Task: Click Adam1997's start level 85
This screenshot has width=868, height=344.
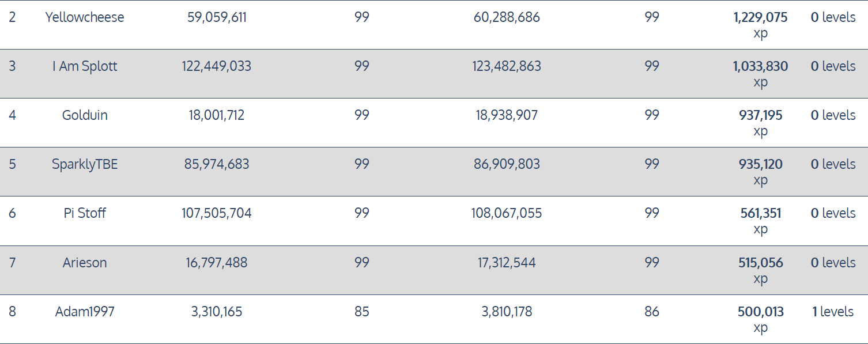Action: [x=362, y=312]
